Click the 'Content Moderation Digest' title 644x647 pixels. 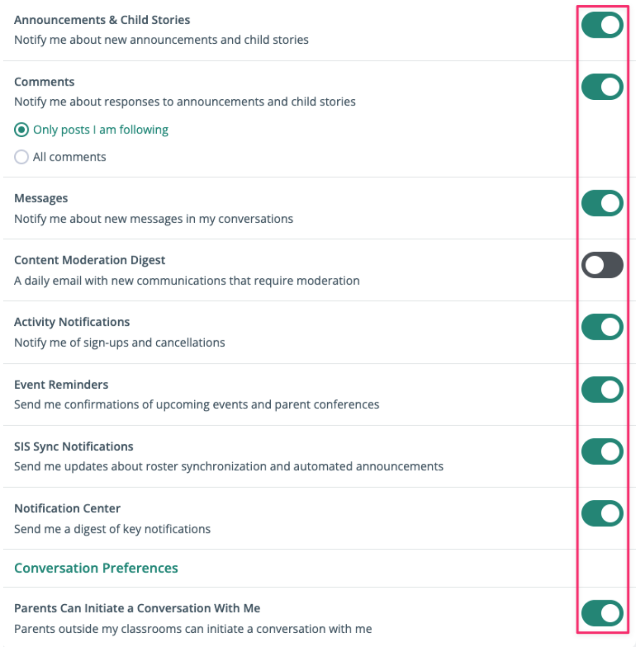pyautogui.click(x=90, y=260)
